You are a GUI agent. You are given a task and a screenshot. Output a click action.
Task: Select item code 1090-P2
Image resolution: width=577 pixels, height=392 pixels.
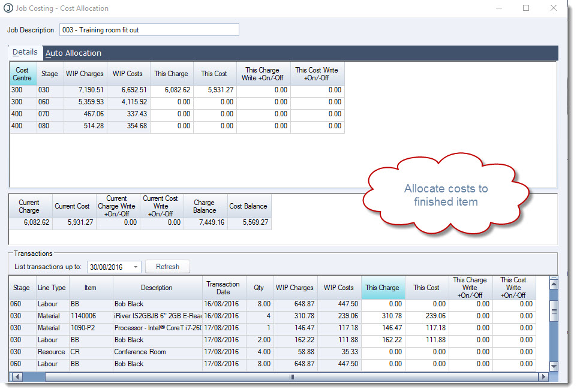(x=91, y=328)
